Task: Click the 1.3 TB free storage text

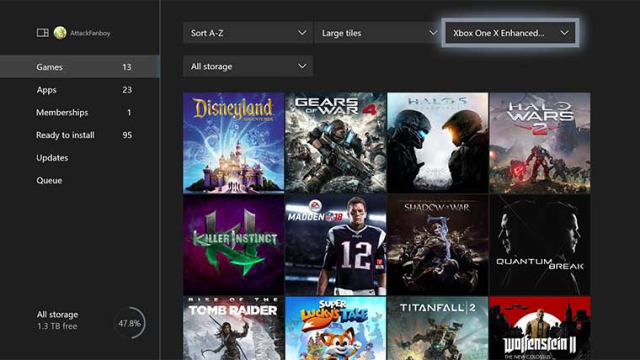Action: (57, 326)
